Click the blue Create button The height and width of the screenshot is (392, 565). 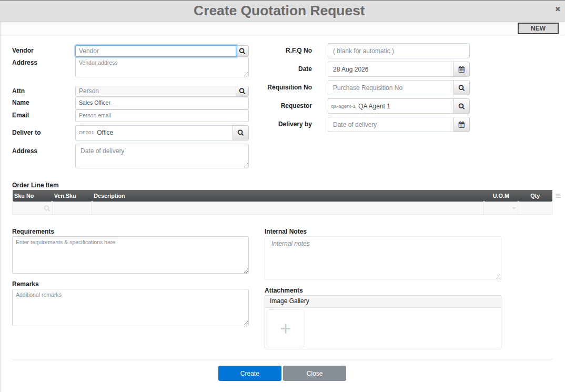pyautogui.click(x=250, y=374)
